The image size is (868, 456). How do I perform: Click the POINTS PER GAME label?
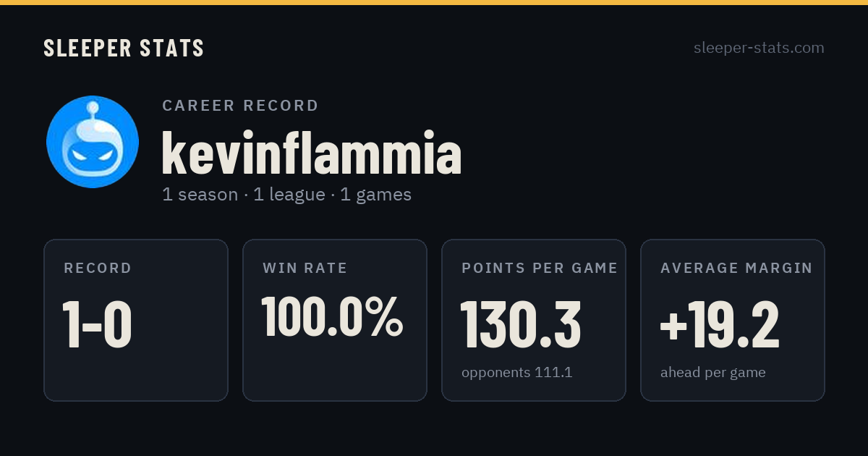pos(540,268)
